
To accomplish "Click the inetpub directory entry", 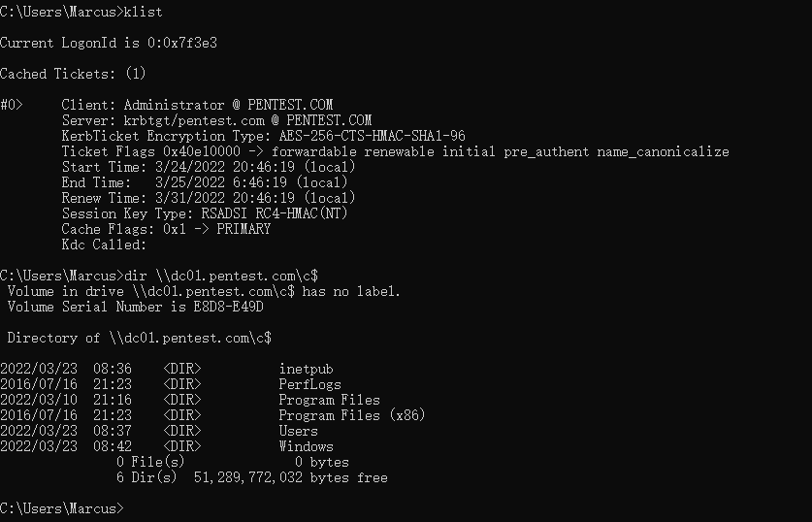I will click(167, 370).
